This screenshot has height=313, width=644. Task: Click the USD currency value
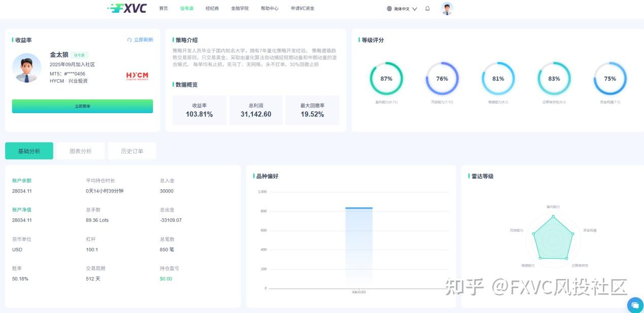tap(17, 250)
